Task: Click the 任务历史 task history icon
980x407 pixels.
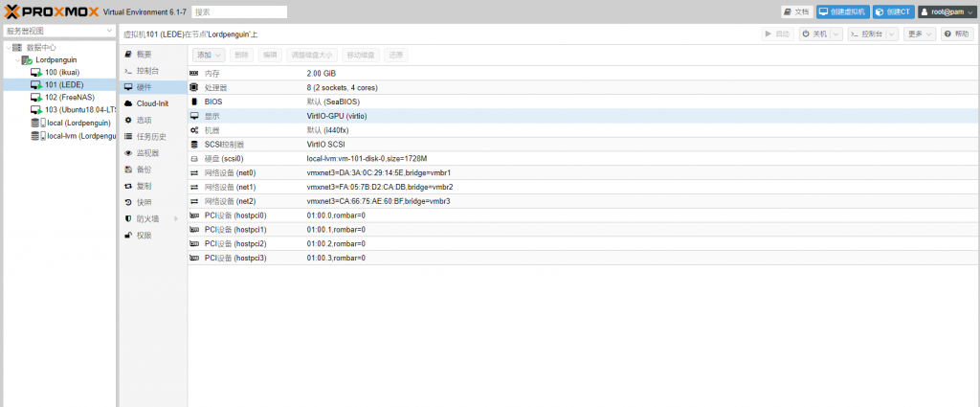Action: click(x=129, y=136)
